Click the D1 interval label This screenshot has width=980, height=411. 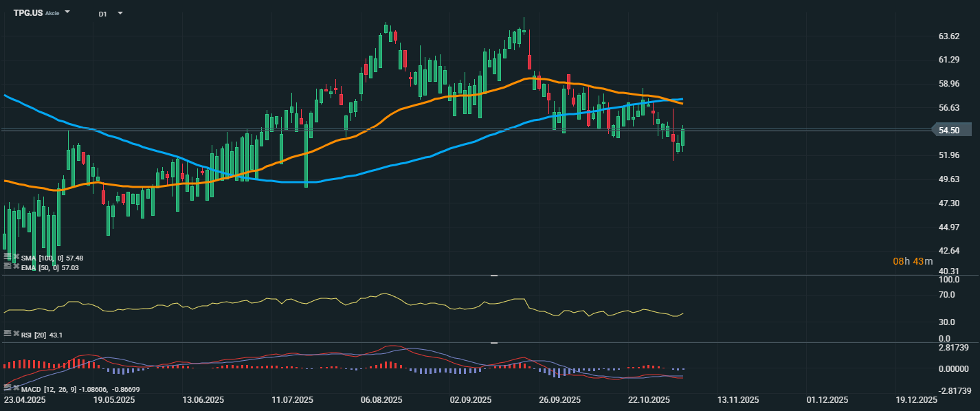102,14
